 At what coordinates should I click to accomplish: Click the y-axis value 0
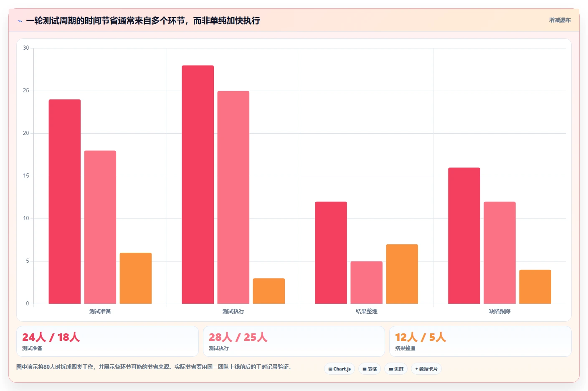(28, 304)
